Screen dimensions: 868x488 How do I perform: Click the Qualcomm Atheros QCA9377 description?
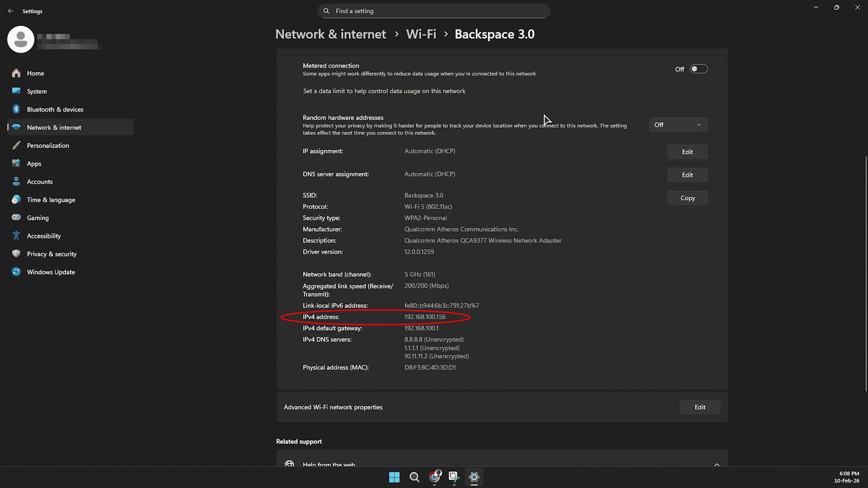483,241
